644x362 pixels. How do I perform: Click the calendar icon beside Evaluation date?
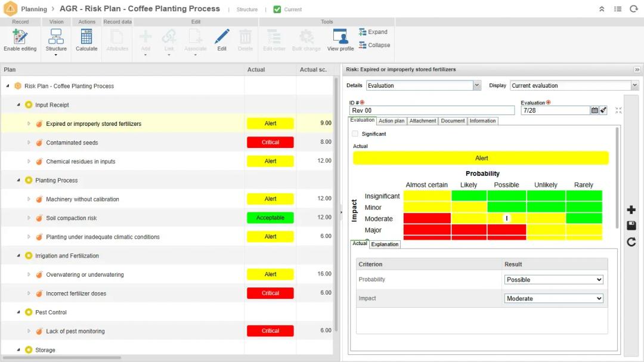[x=595, y=110]
